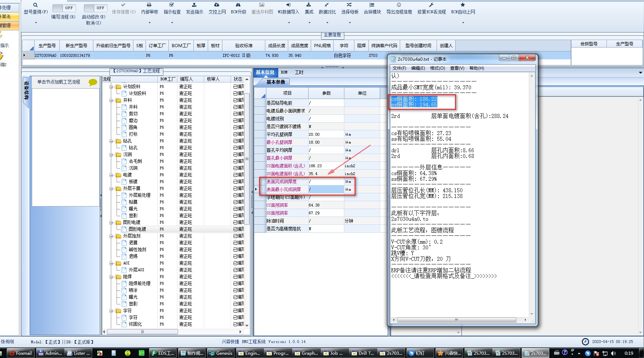Click the 数据对比 compare icon
The height and width of the screenshot is (358, 644).
[327, 5]
